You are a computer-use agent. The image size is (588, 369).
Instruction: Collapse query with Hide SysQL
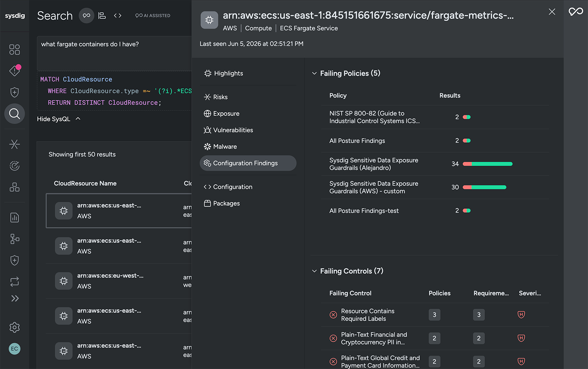click(59, 119)
